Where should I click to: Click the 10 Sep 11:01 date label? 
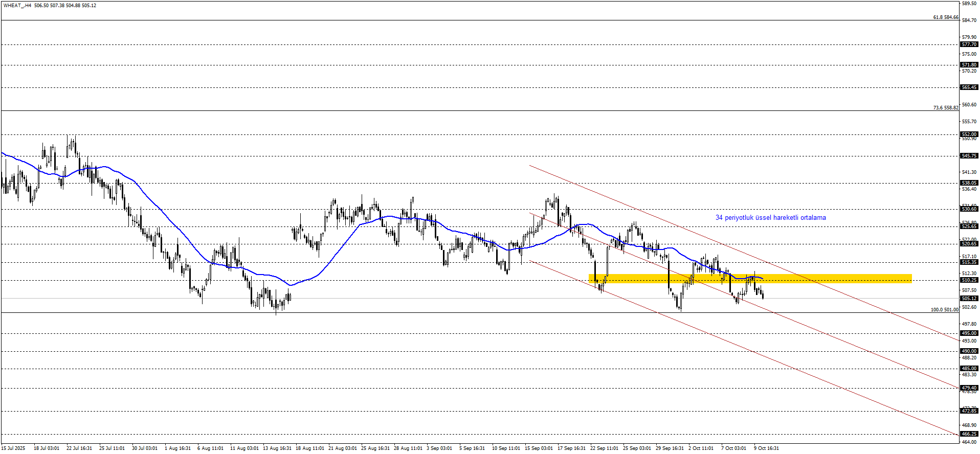[x=505, y=448]
